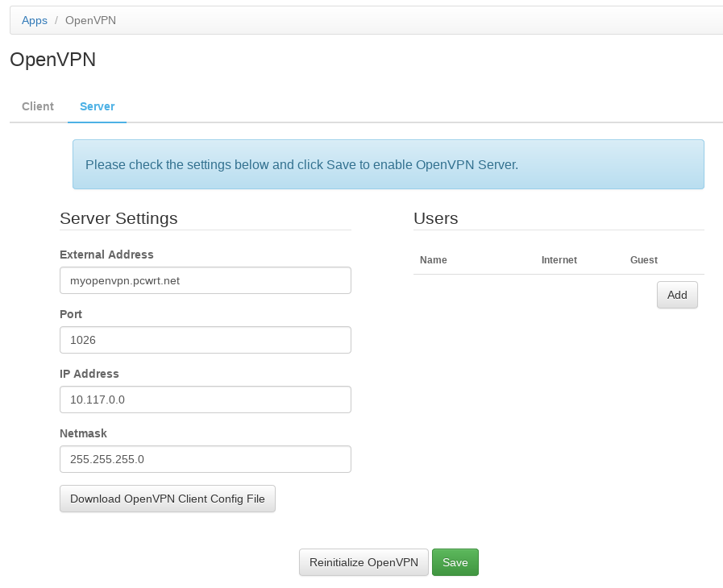This screenshot has height=588, width=723.
Task: Click the Apps breadcrumb link
Action: point(35,20)
